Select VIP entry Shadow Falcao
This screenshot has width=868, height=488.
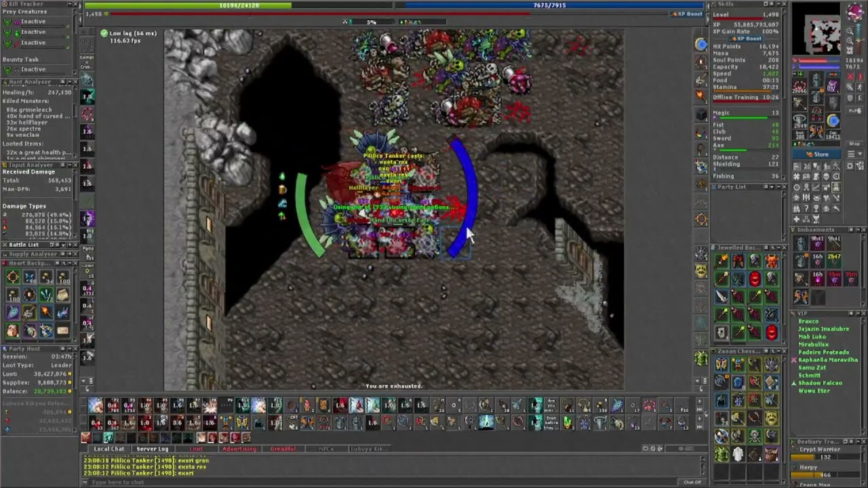click(820, 383)
